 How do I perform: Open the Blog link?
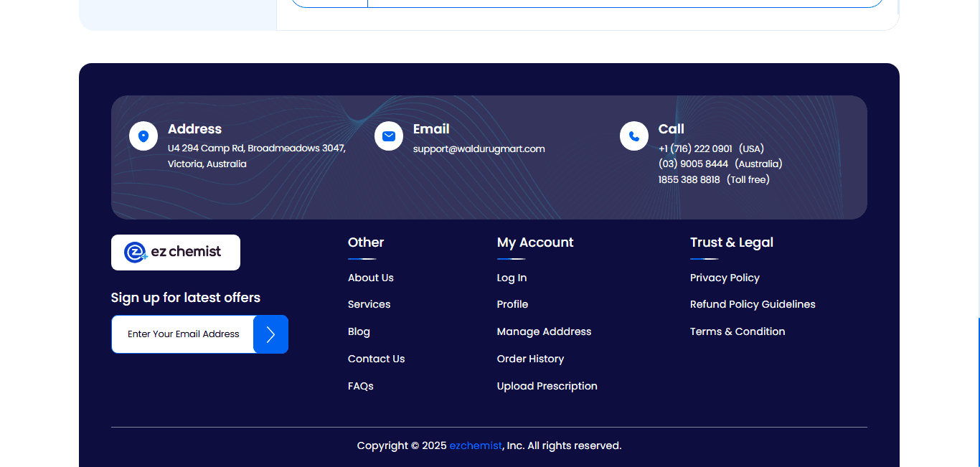(359, 331)
